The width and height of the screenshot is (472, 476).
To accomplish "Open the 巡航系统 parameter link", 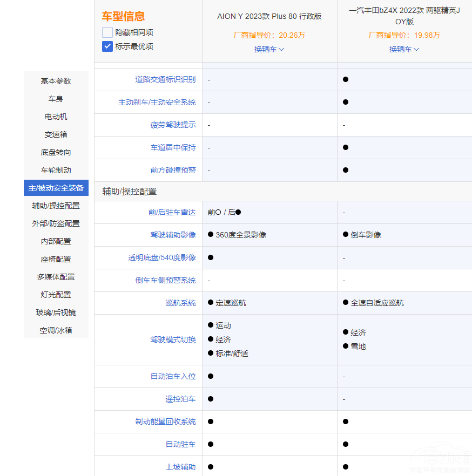I will [180, 303].
